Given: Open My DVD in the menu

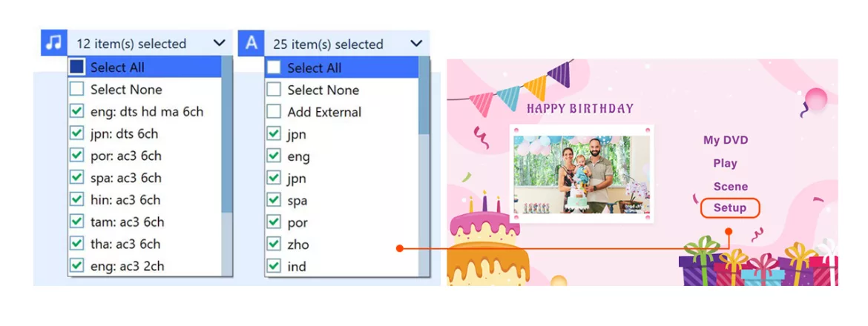Looking at the screenshot, I should pyautogui.click(x=726, y=140).
